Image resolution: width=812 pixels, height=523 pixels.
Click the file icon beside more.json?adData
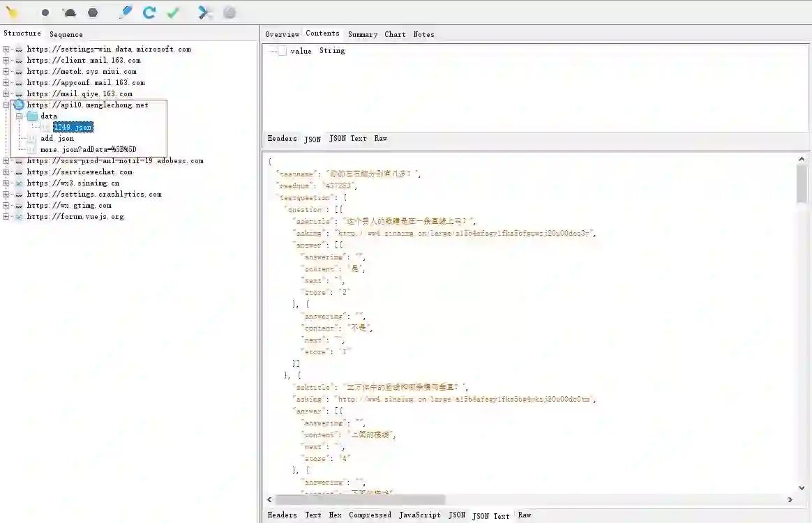click(x=31, y=150)
